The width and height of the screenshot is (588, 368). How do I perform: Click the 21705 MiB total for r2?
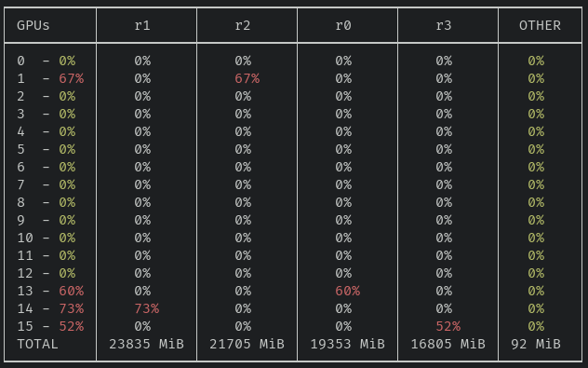tap(247, 344)
